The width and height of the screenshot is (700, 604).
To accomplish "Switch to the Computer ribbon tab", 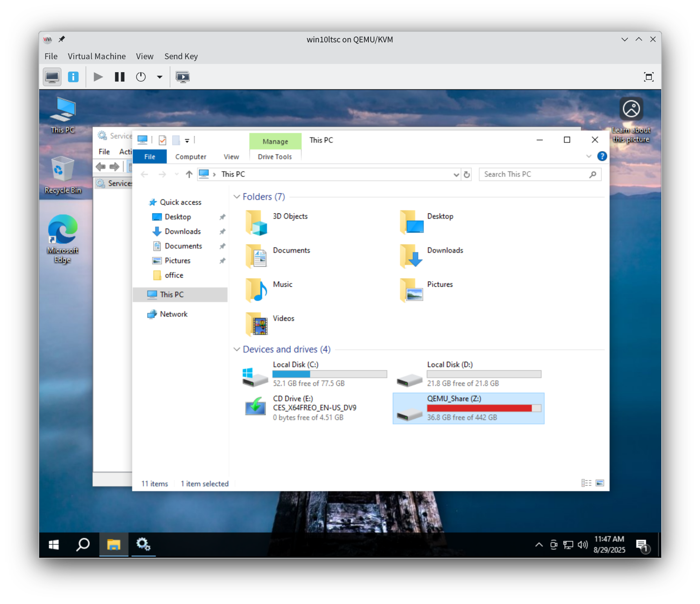I will (190, 156).
